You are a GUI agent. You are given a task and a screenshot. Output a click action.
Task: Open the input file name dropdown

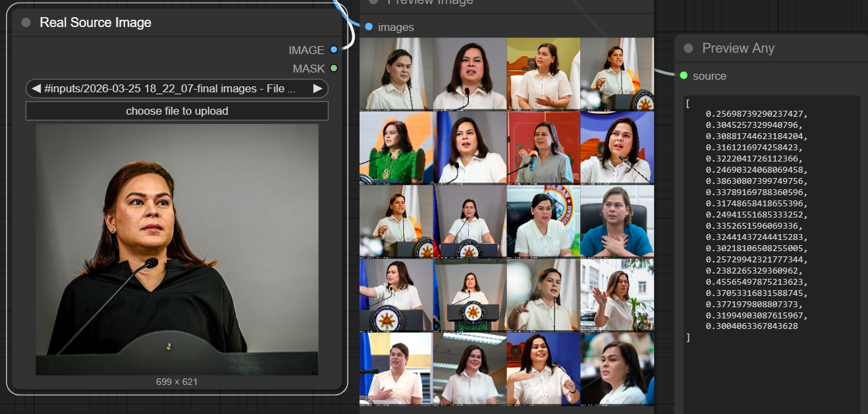point(176,88)
